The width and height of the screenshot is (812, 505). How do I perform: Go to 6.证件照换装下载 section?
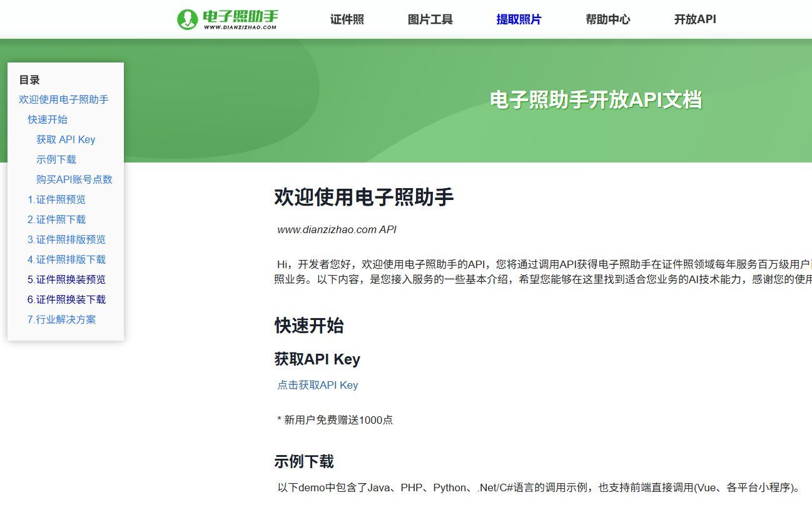pyautogui.click(x=66, y=299)
